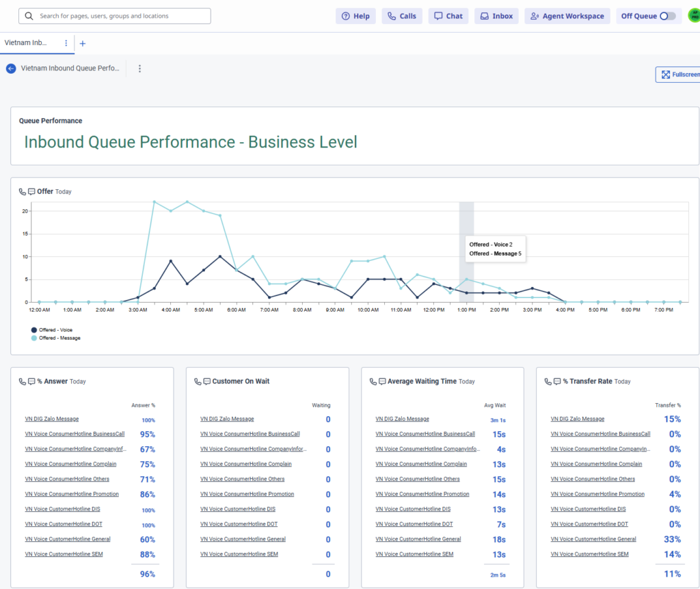Open VN Voice CustomerHotline SEM in Transfer Rate
700x589 pixels.
click(x=589, y=554)
